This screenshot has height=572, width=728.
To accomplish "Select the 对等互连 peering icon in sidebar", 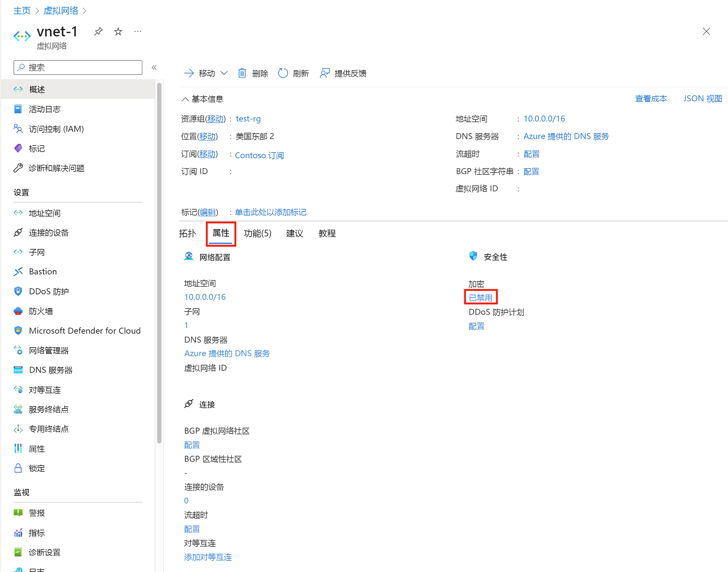I will pyautogui.click(x=17, y=389).
